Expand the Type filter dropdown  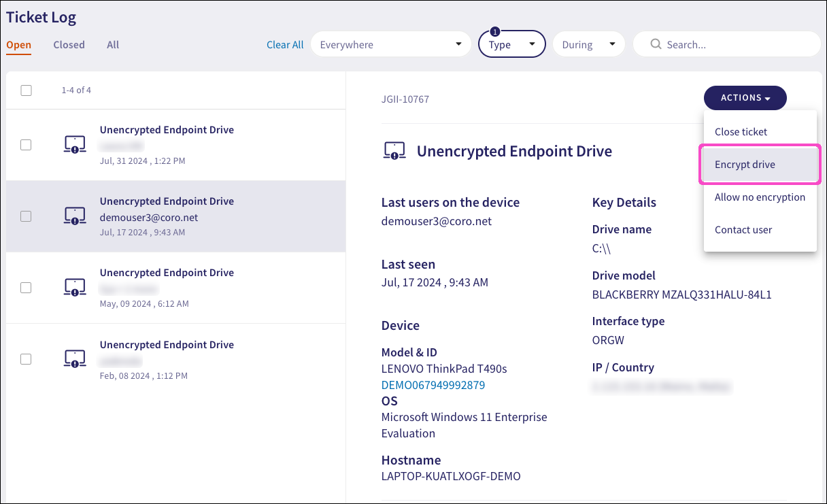click(512, 45)
